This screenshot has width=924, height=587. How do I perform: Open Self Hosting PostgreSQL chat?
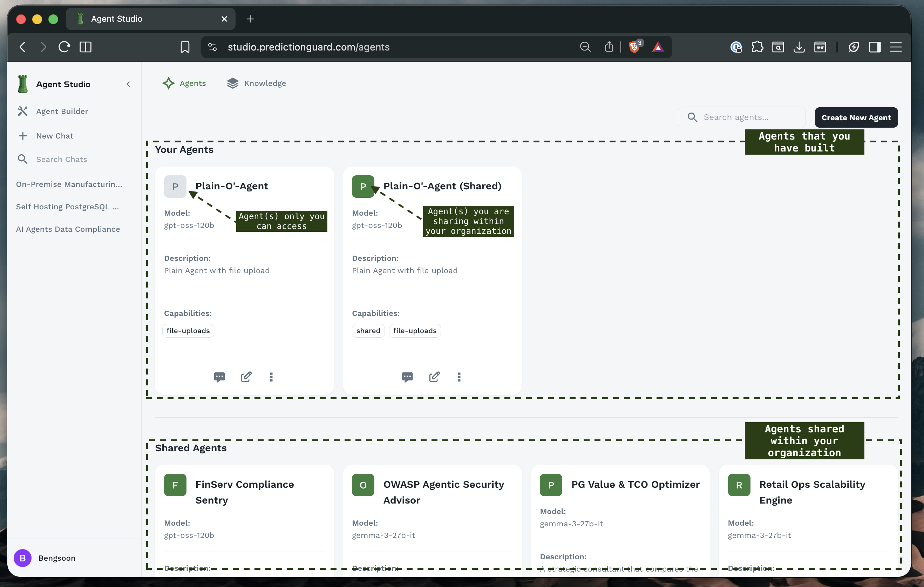click(x=67, y=207)
